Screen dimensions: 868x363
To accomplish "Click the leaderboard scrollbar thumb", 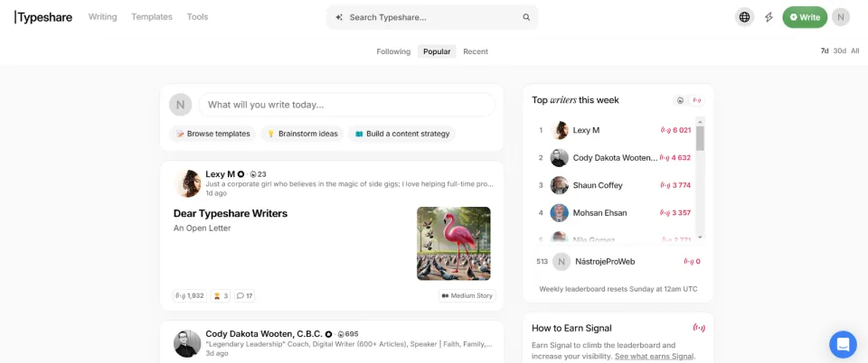I will coord(700,137).
